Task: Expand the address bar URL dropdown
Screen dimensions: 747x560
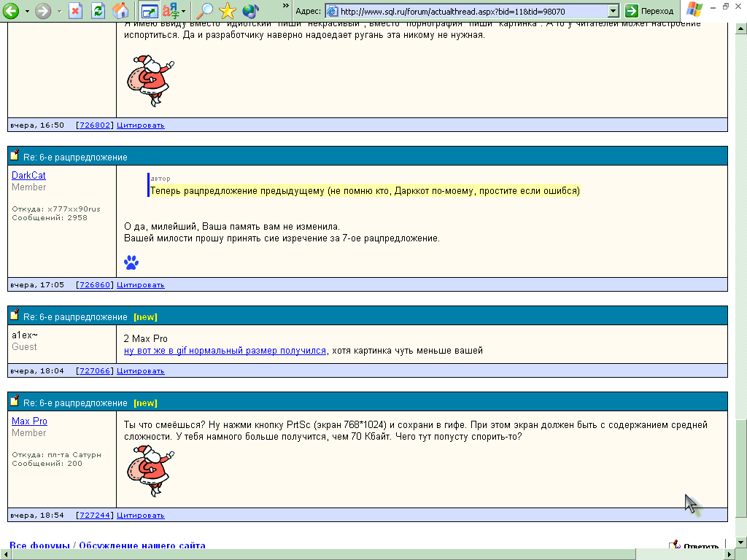Action: 613,11
